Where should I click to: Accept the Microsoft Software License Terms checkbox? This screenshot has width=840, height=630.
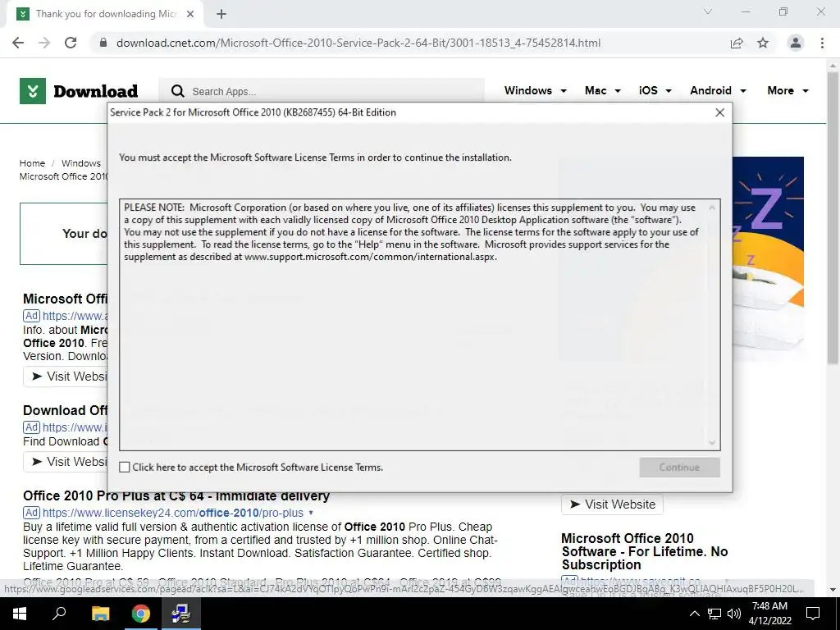coord(125,467)
